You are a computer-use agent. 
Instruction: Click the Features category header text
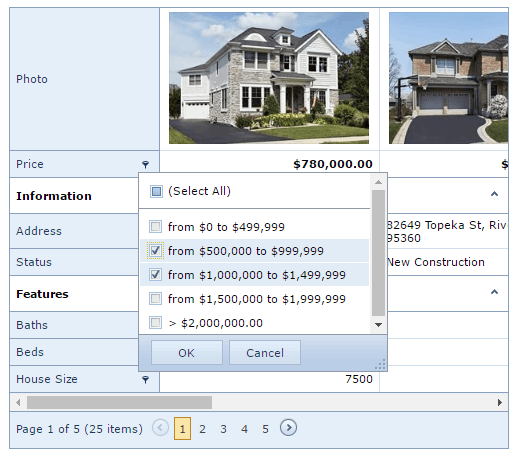click(42, 294)
